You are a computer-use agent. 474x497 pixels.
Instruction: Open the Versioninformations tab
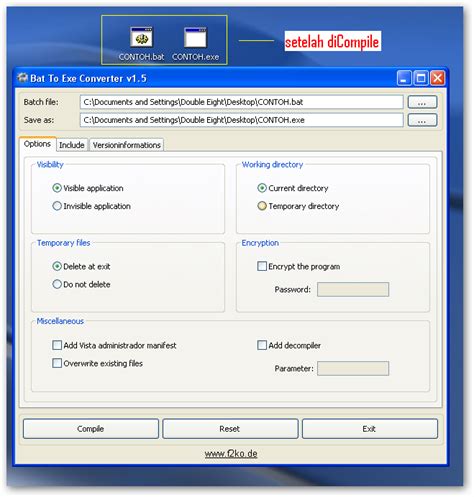(127, 145)
